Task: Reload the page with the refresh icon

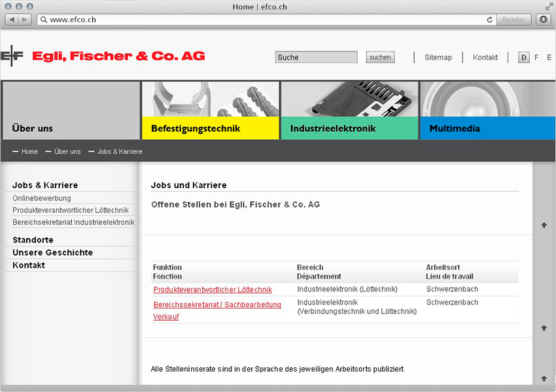Action: click(x=490, y=20)
